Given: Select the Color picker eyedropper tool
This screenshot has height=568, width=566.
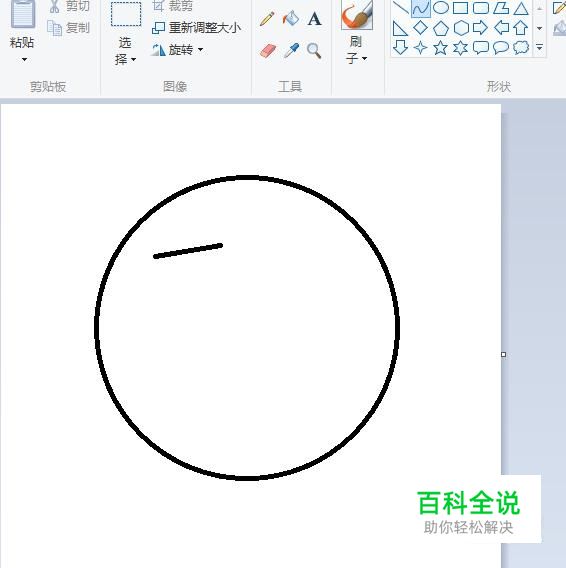Looking at the screenshot, I should [291, 50].
